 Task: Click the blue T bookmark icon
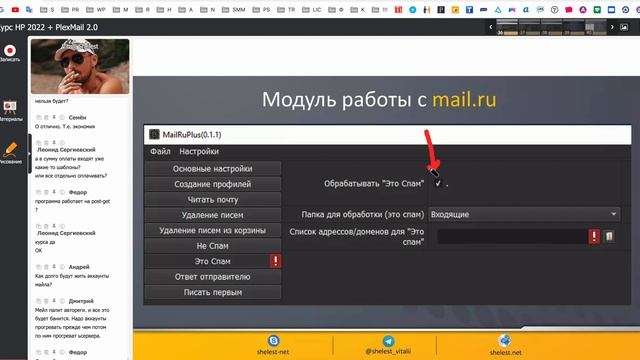click(469, 9)
